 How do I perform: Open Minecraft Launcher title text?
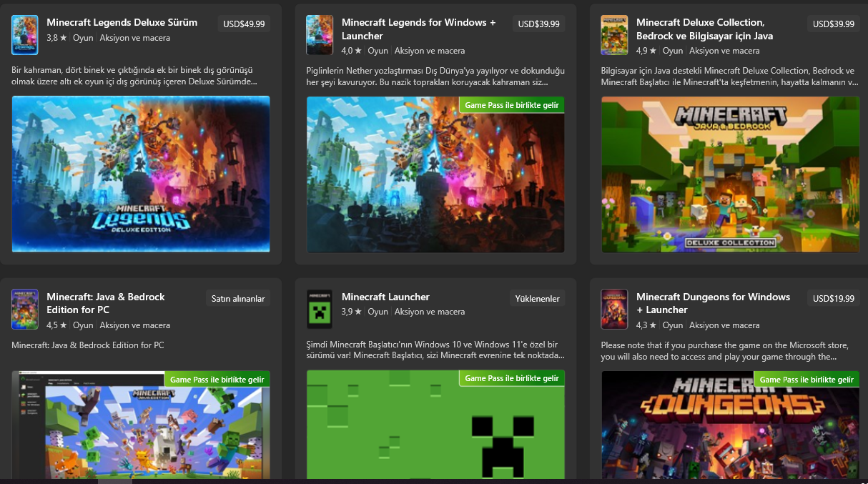coord(385,297)
